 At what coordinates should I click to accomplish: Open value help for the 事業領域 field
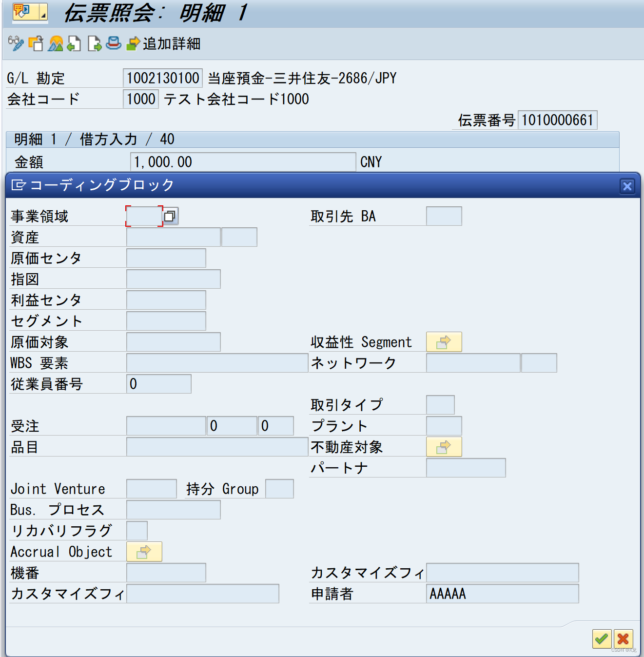point(172,215)
